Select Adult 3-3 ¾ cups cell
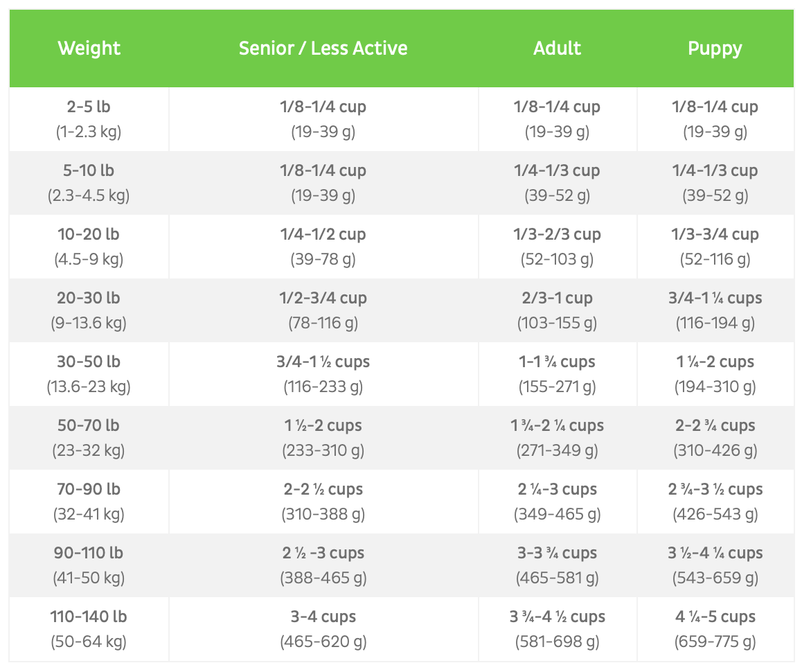This screenshot has height=672, width=802. tap(557, 565)
